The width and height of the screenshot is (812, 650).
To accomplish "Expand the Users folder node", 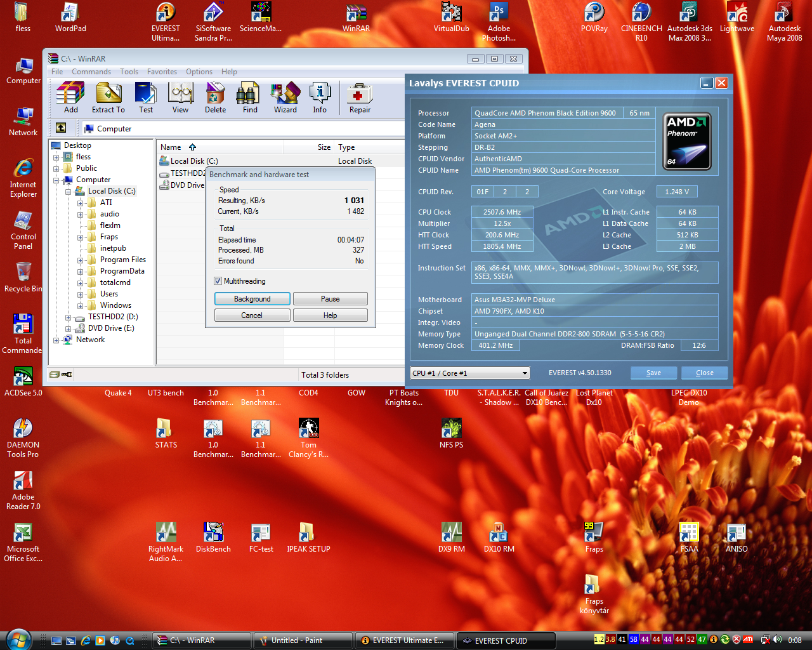I will coord(81,294).
